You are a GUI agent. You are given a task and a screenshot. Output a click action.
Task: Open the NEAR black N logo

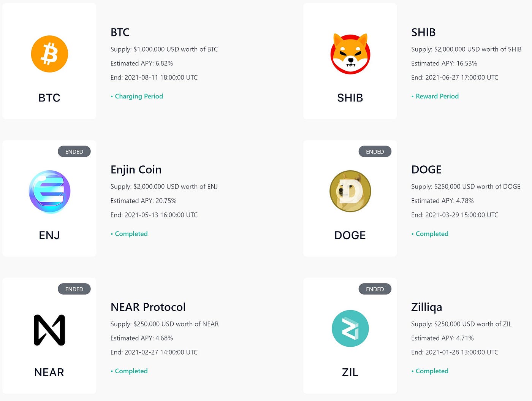[49, 330]
